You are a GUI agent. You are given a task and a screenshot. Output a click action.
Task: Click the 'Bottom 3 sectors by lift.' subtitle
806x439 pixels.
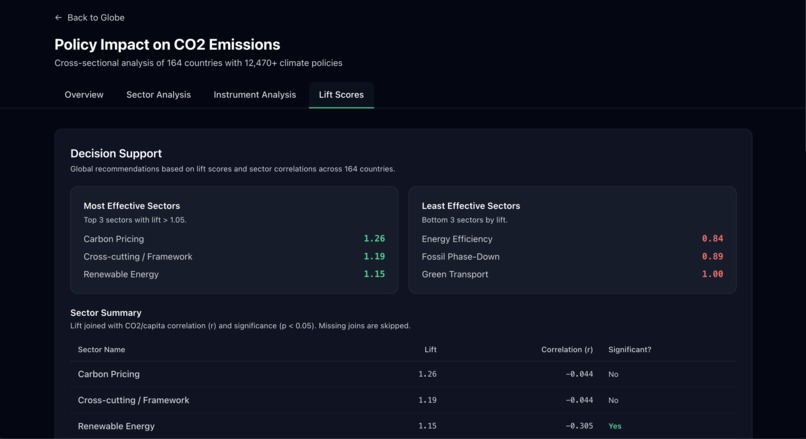click(x=464, y=220)
